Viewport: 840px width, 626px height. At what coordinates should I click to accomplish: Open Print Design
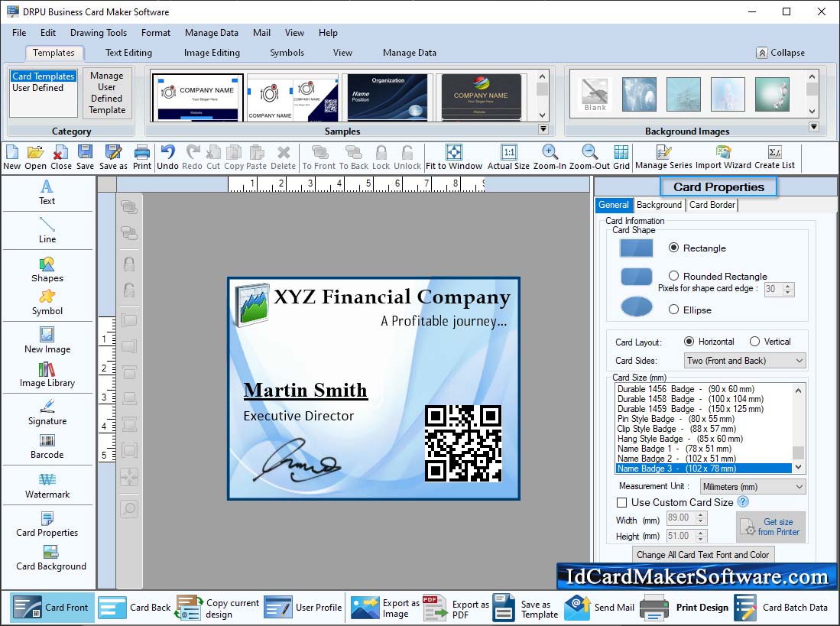[x=685, y=607]
